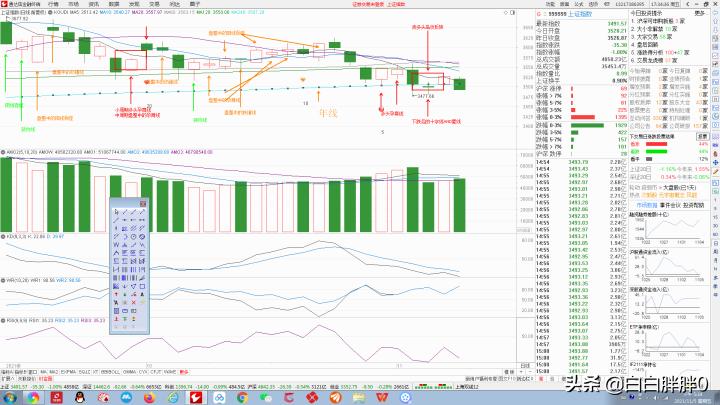Image resolution: width=720 pixels, height=405 pixels.
Task: Open Baidu Netdisk from the taskbar
Action: pos(219,398)
